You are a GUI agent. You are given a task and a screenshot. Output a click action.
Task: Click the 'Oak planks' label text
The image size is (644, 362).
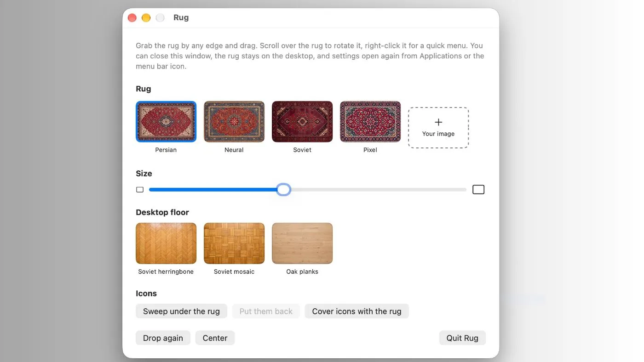(302, 271)
